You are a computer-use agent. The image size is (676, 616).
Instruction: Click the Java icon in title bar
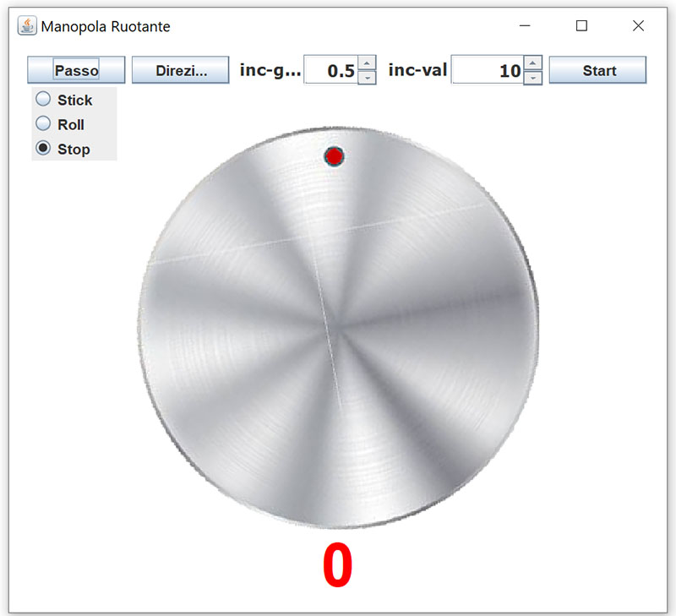[x=27, y=26]
